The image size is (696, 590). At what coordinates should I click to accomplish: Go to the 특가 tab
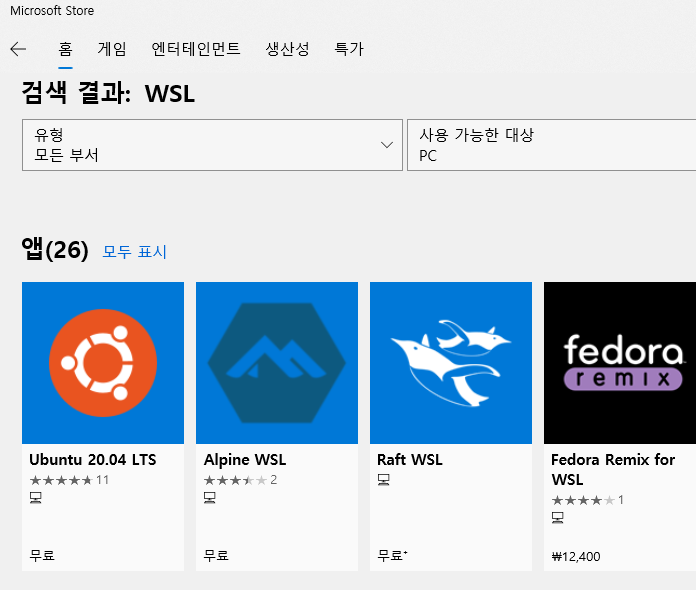point(349,49)
